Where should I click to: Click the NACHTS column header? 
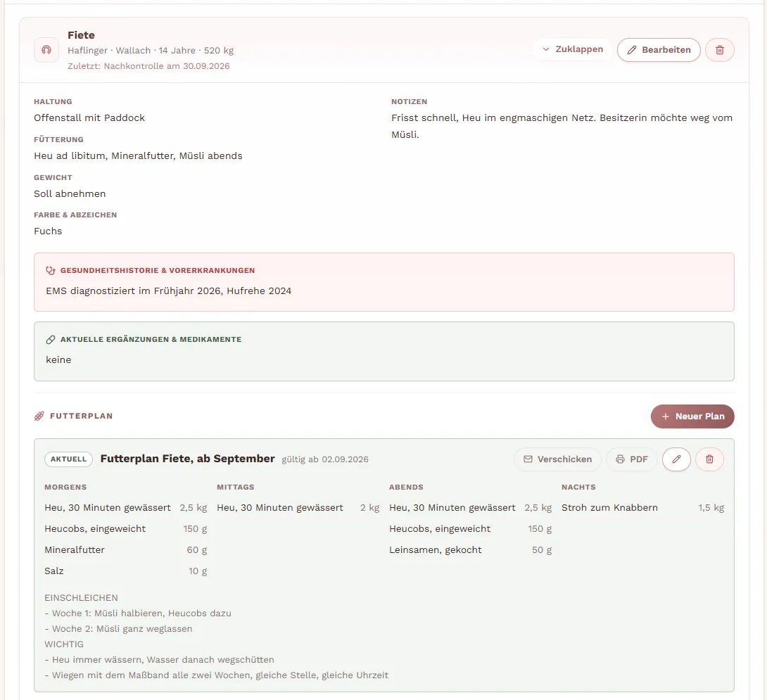578,488
